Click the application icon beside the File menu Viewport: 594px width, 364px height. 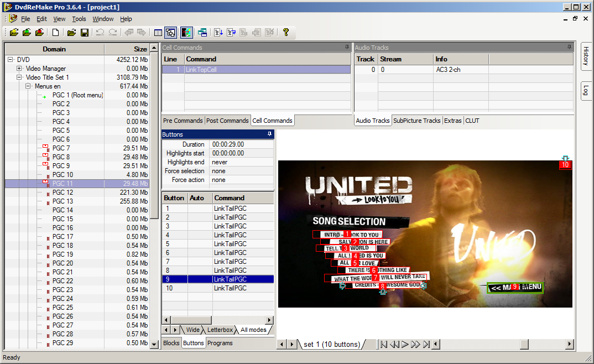13,19
